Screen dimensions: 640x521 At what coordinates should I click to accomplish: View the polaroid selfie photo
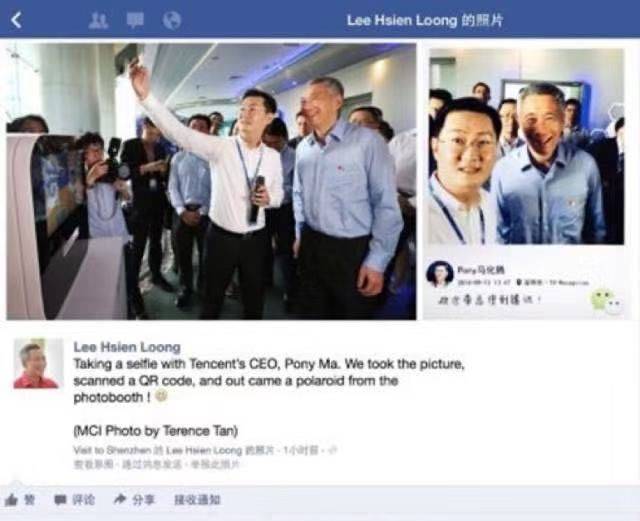tap(526, 147)
